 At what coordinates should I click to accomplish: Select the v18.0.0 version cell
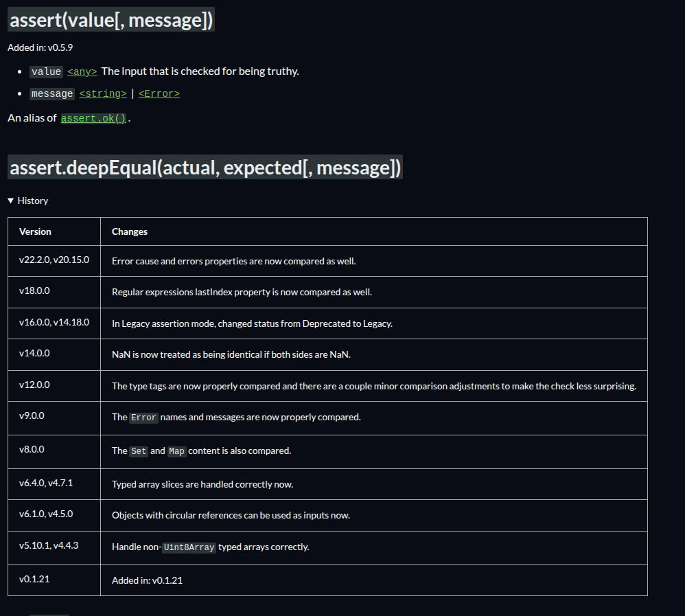pyautogui.click(x=54, y=292)
